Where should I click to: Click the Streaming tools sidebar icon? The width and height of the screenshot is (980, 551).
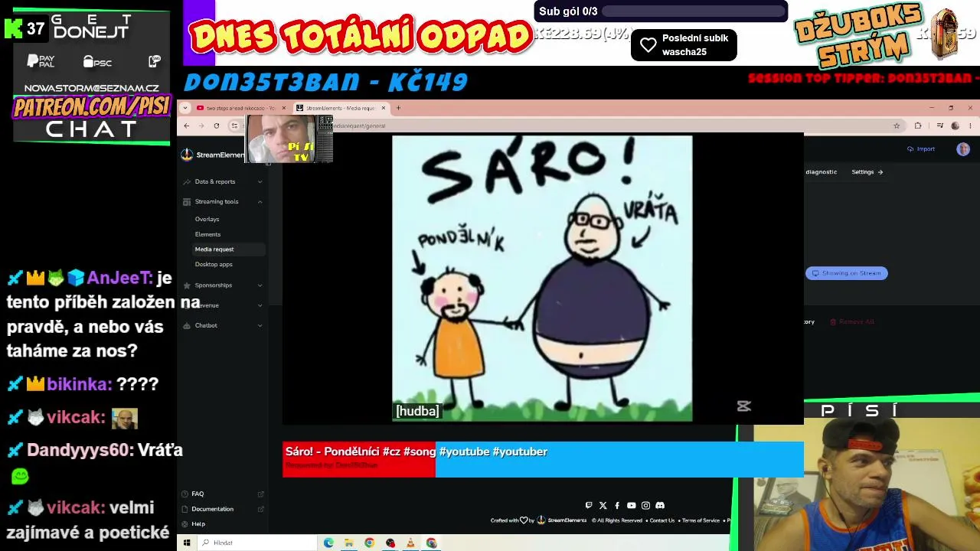pos(187,202)
